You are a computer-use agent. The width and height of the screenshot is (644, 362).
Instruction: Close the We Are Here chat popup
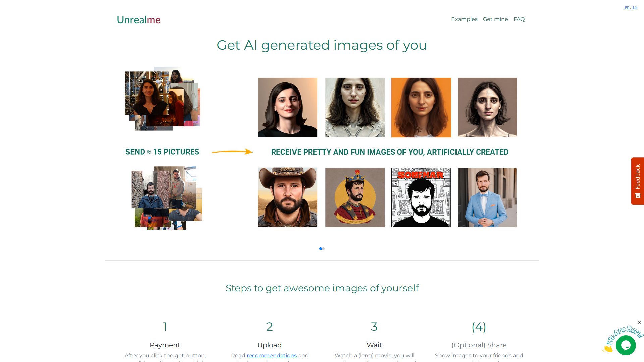click(x=639, y=323)
